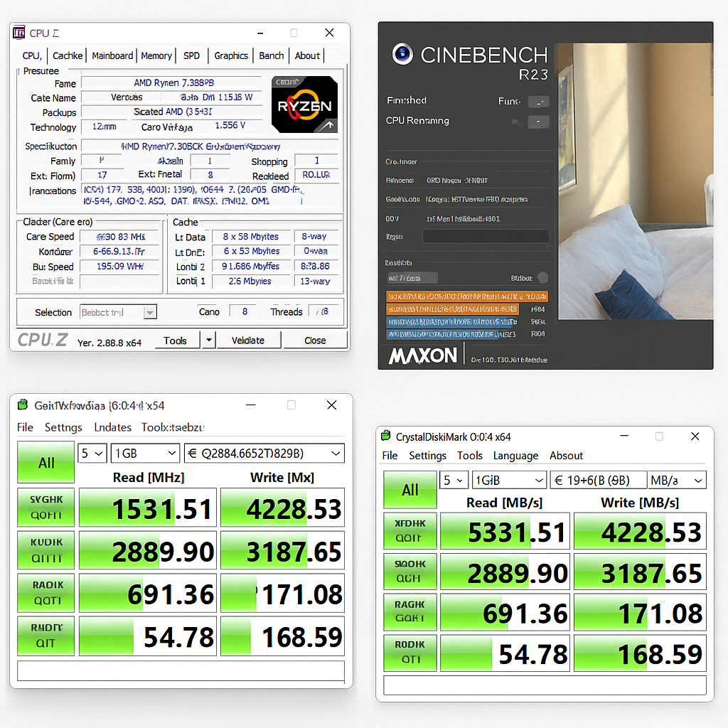Image resolution: width=728 pixels, height=728 pixels.
Task: Click the Func button in Cinebench
Action: click(539, 102)
